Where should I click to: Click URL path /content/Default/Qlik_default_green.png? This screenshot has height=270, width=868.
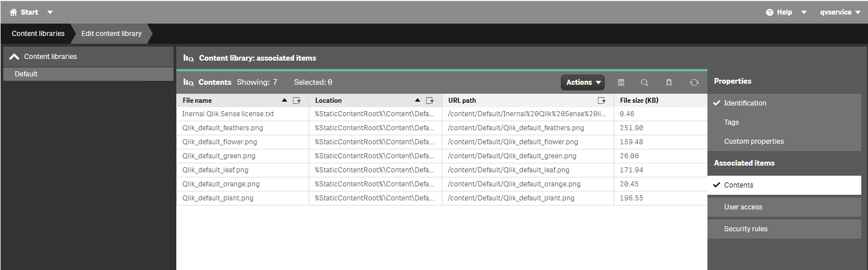pos(512,156)
